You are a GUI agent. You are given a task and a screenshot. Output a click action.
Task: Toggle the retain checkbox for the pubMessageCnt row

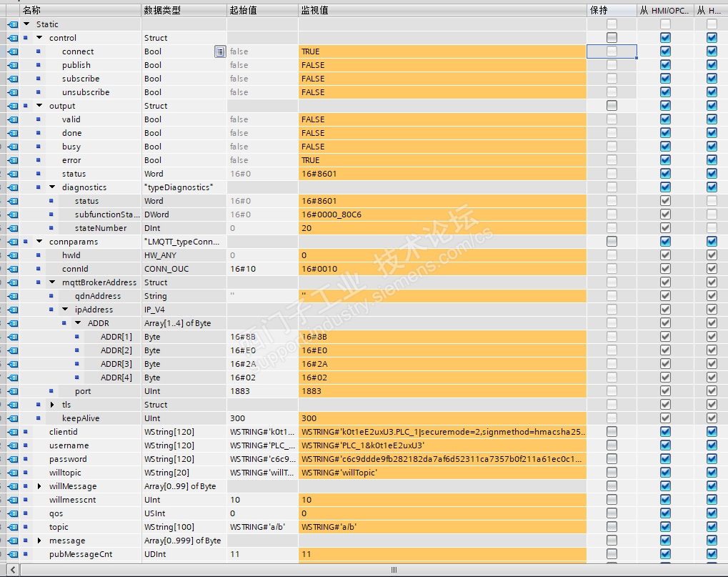612,554
